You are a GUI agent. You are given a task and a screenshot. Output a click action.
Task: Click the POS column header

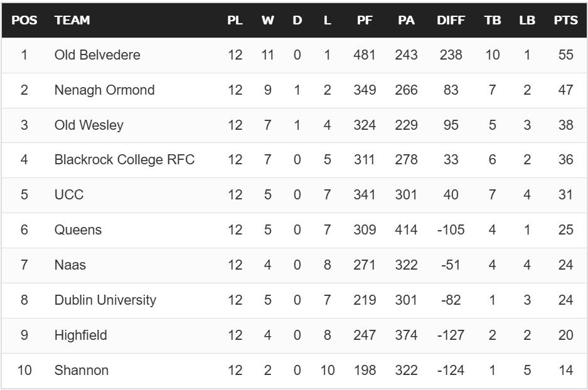coord(24,21)
